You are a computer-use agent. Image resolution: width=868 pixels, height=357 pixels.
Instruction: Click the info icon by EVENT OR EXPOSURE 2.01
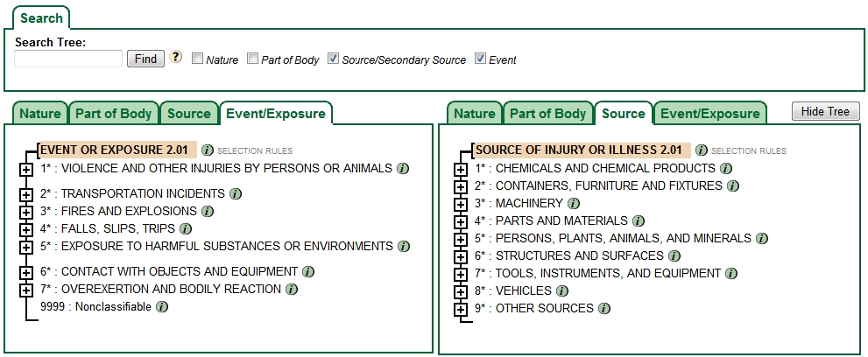pyautogui.click(x=208, y=150)
